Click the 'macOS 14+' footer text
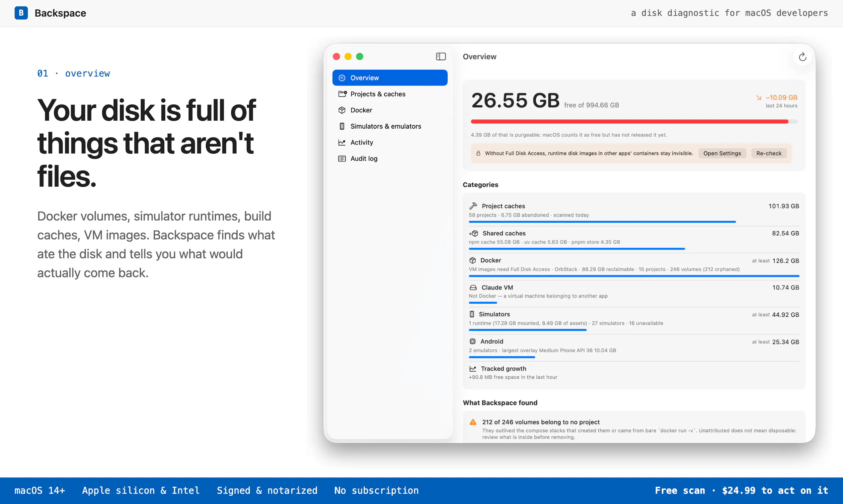This screenshot has height=504, width=843. pos(40,490)
